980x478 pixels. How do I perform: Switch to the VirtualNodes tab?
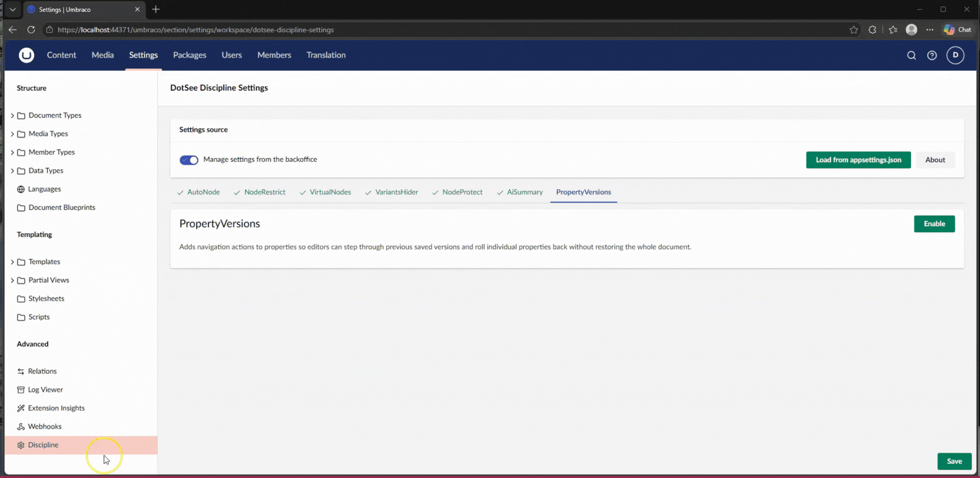pyautogui.click(x=325, y=192)
